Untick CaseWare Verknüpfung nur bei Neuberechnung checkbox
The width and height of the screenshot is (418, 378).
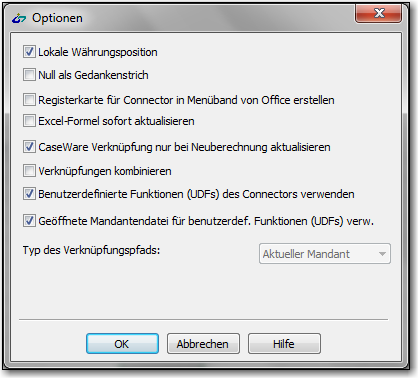point(29,147)
